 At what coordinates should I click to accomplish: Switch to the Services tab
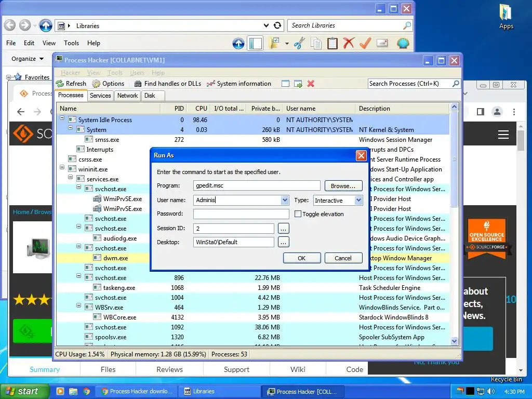pyautogui.click(x=100, y=96)
